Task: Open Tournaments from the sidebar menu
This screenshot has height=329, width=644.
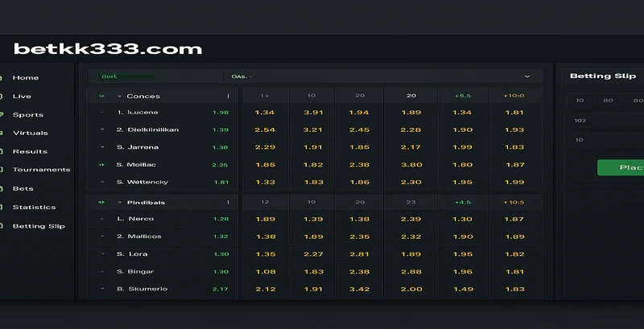Action: coord(41,170)
